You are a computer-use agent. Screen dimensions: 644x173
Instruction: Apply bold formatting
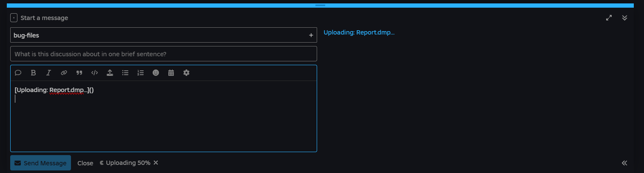point(34,73)
